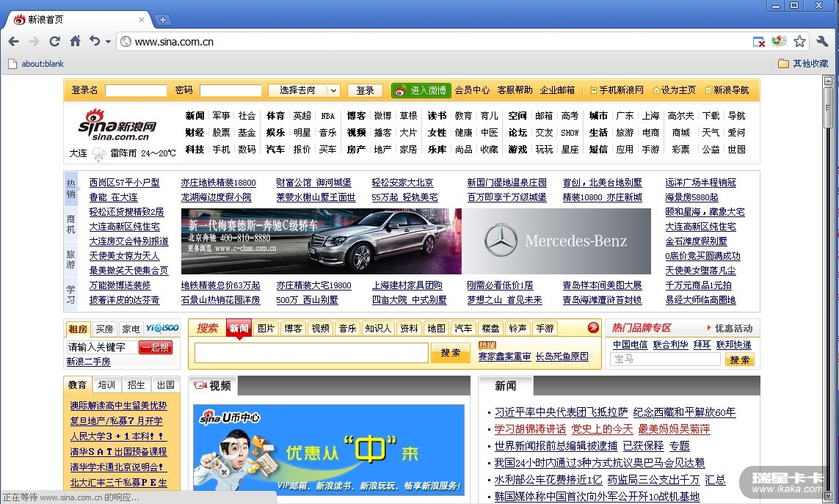Image resolution: width=839 pixels, height=504 pixels.
Task: Open the 其他收藏 bookmarks folder
Action: [803, 64]
